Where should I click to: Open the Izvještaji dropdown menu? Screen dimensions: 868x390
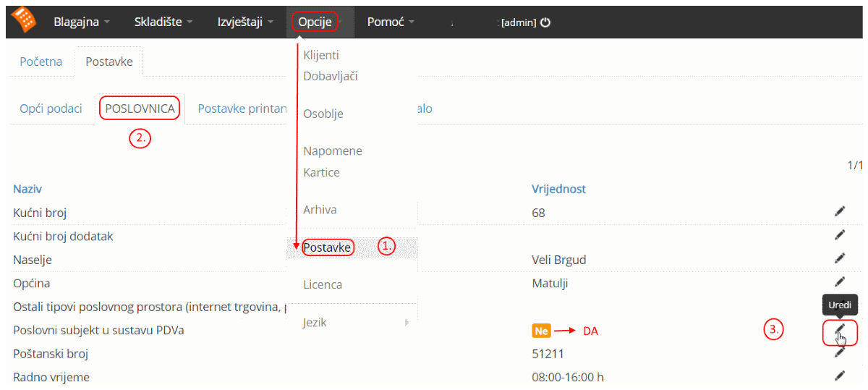pyautogui.click(x=245, y=22)
